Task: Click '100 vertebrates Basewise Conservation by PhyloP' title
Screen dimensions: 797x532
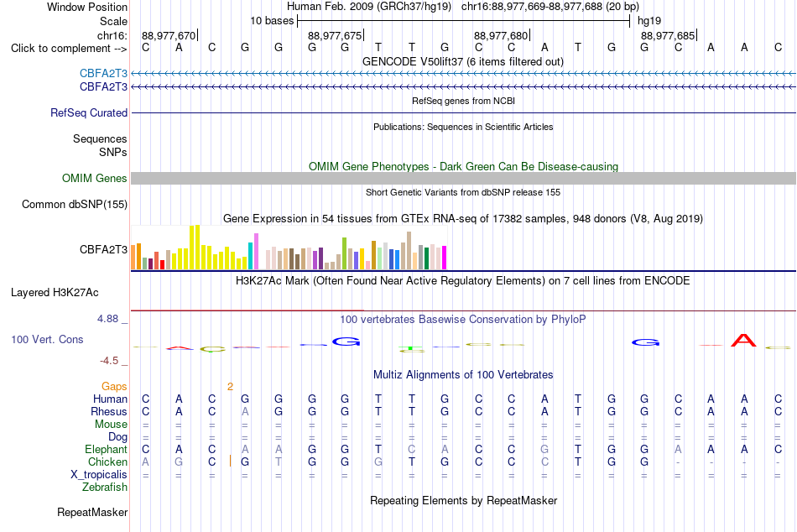Action: click(463, 320)
